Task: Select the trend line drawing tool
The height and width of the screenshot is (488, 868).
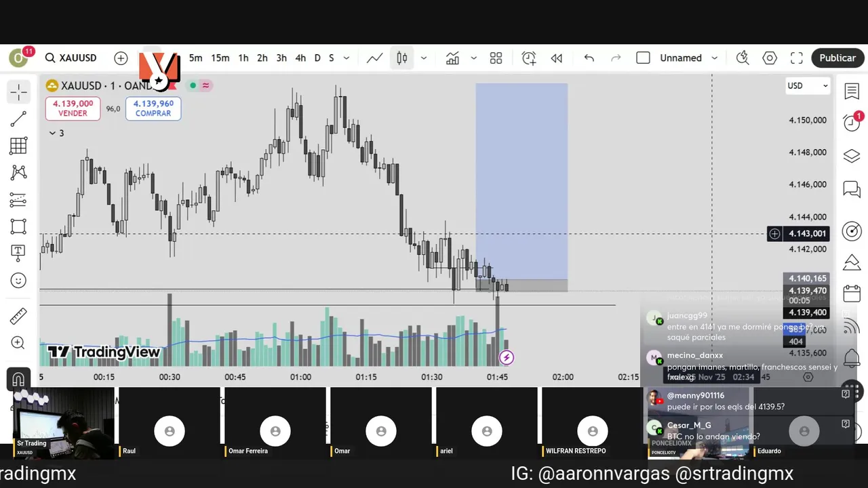Action: tap(18, 119)
